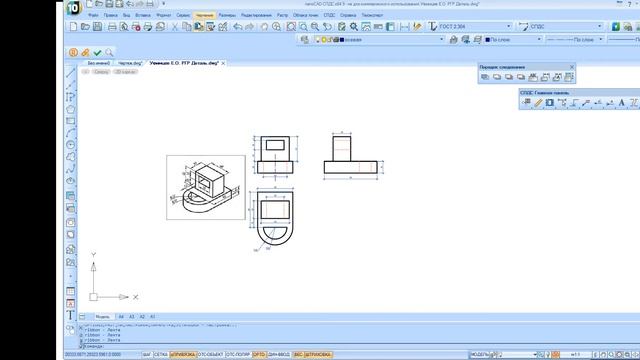640x360 pixels.
Task: Open the Черчение menu
Action: pos(204,15)
